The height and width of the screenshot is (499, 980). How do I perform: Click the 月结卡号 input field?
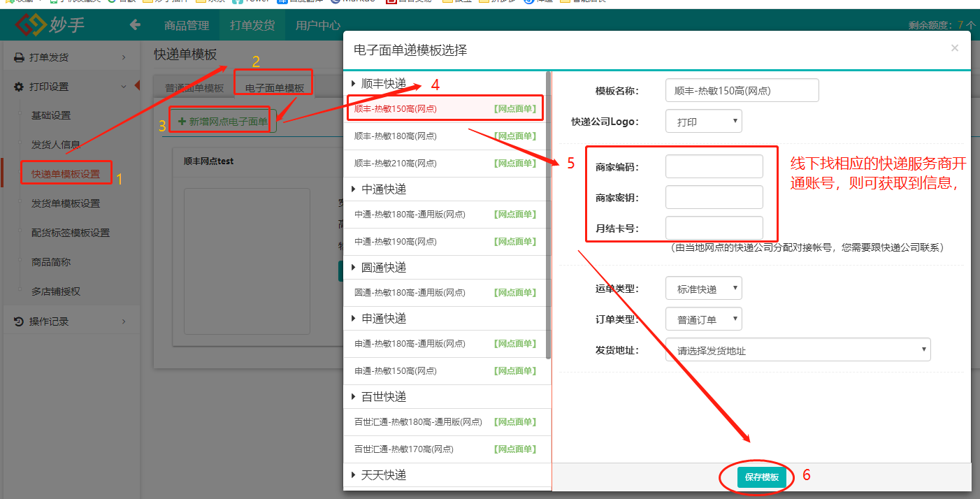(x=714, y=228)
